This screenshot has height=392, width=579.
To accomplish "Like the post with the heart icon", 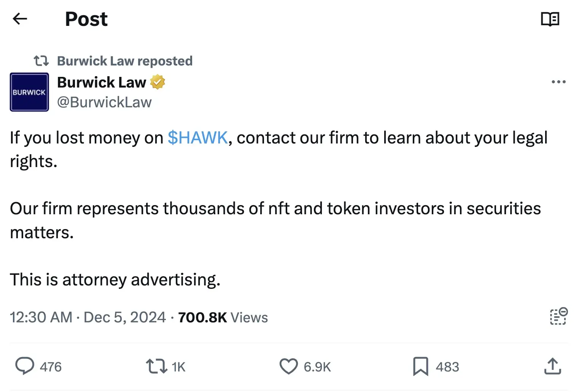I will pos(289,366).
